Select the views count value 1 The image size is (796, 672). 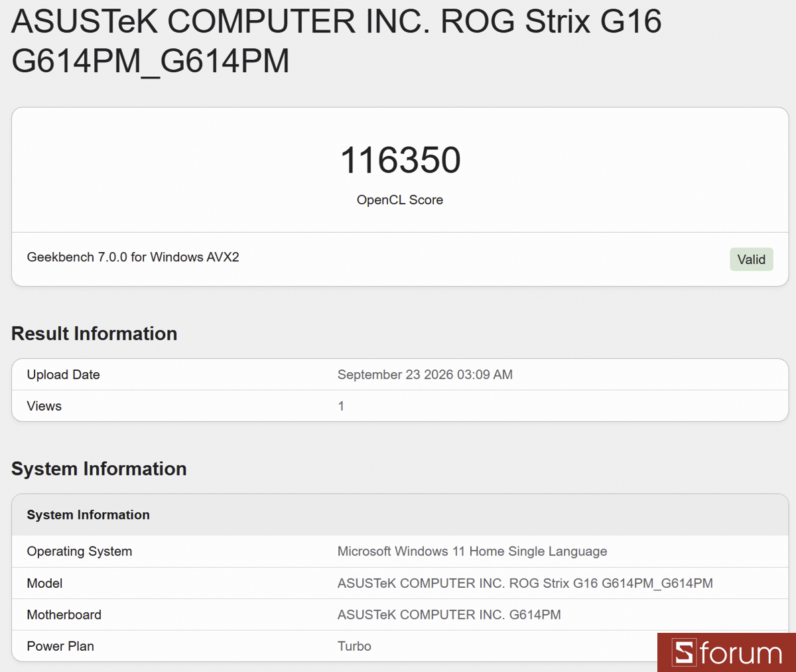[x=341, y=406]
